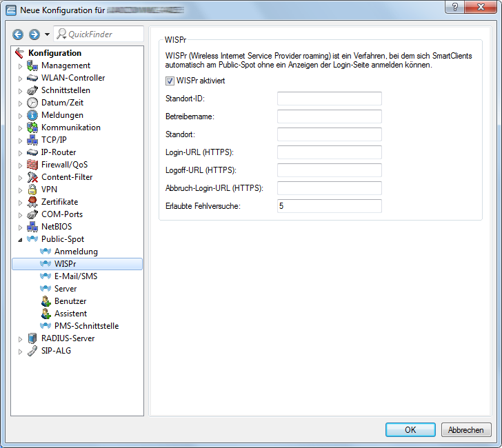Click the Zertifikate icon in tree

[x=32, y=202]
